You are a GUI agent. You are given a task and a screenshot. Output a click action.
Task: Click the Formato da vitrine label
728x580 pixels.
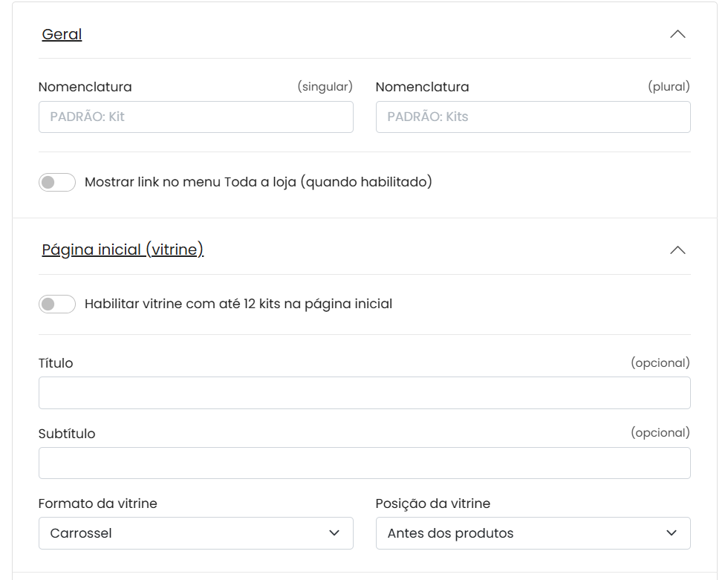[x=97, y=504]
